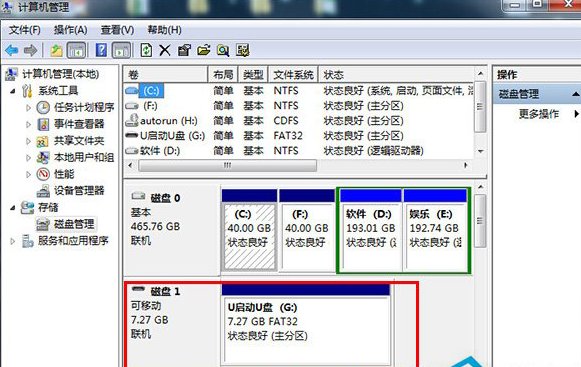Click the 磁盘 0 disk icon
Screen dimensions: 581x367
click(x=139, y=196)
